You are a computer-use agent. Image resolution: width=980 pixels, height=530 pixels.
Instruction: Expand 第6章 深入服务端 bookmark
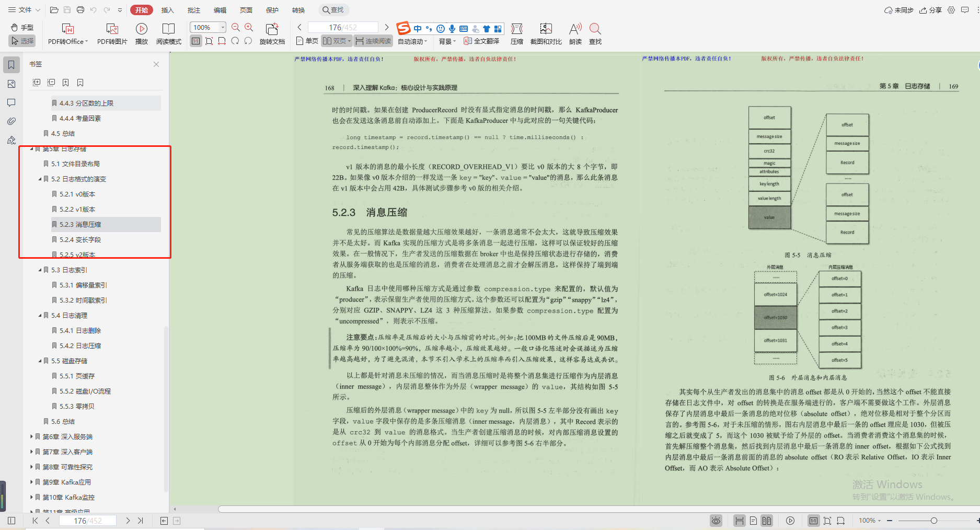point(31,436)
